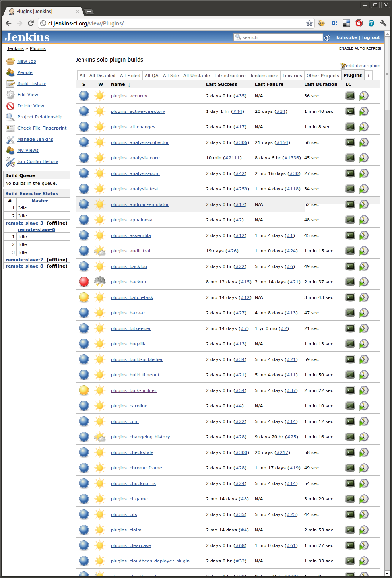This screenshot has height=578, width=392.
Task: Open the Build Executor Status link
Action: coord(32,194)
